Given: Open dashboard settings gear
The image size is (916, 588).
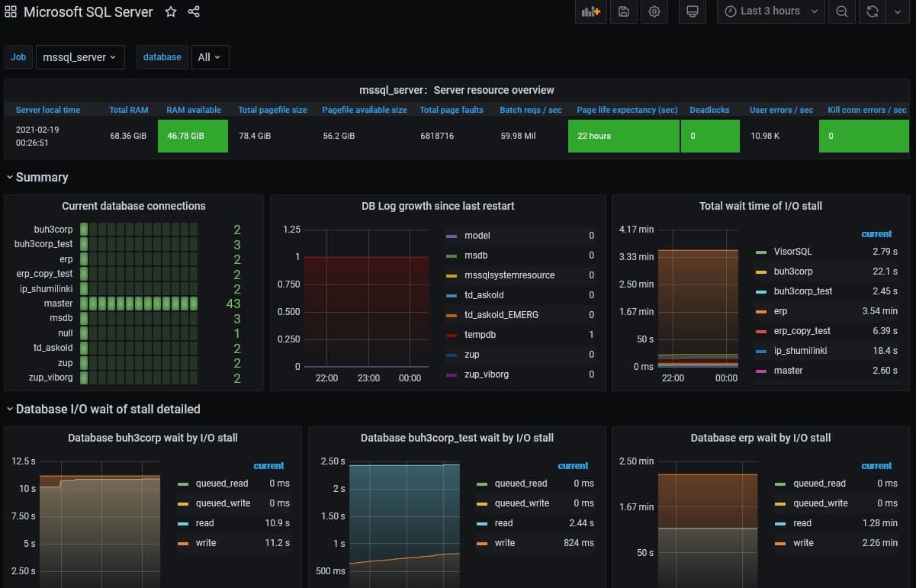Looking at the screenshot, I should click(654, 11).
